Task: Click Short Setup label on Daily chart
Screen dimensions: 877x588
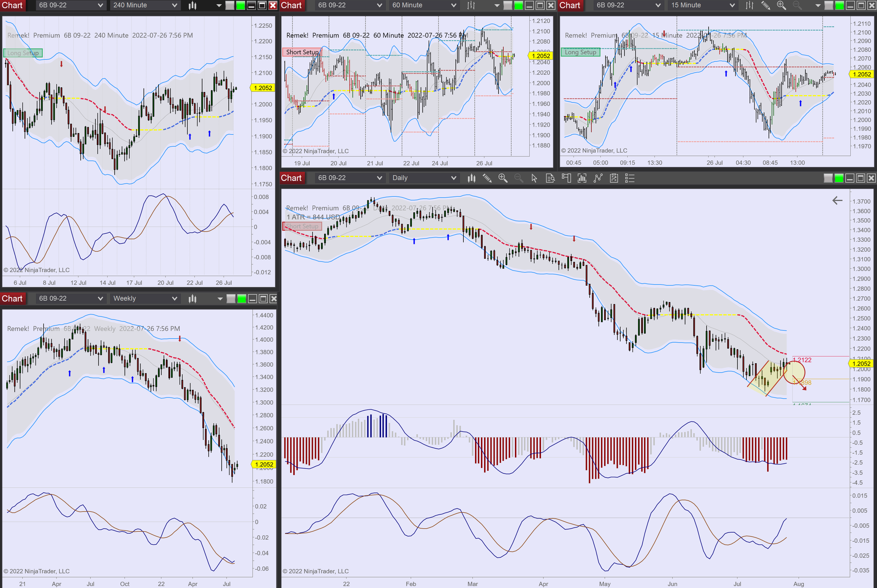Action: [x=302, y=226]
